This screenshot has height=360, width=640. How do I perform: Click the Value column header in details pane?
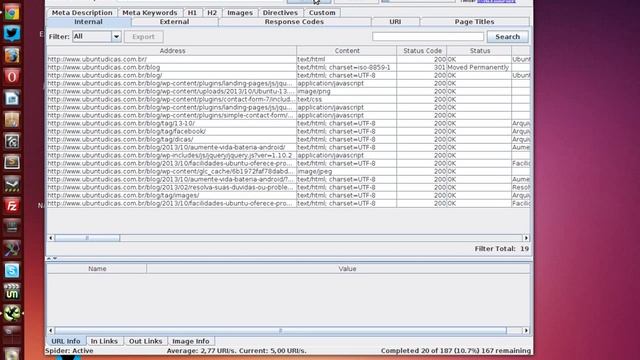point(347,269)
